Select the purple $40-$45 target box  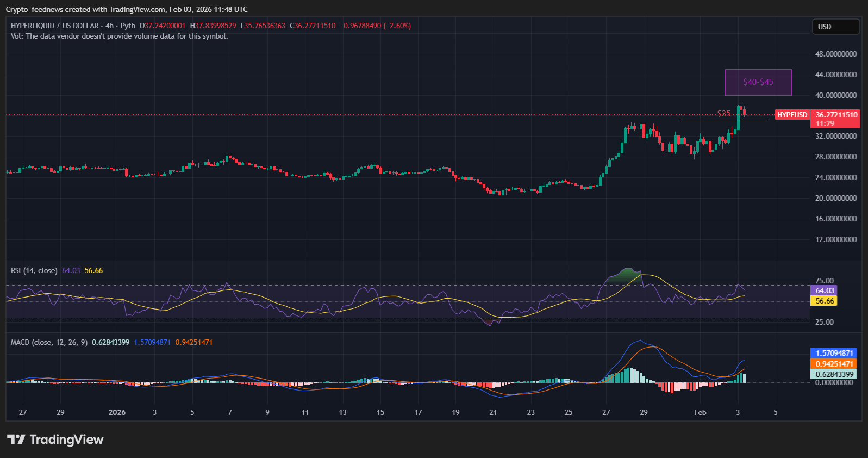coord(758,82)
